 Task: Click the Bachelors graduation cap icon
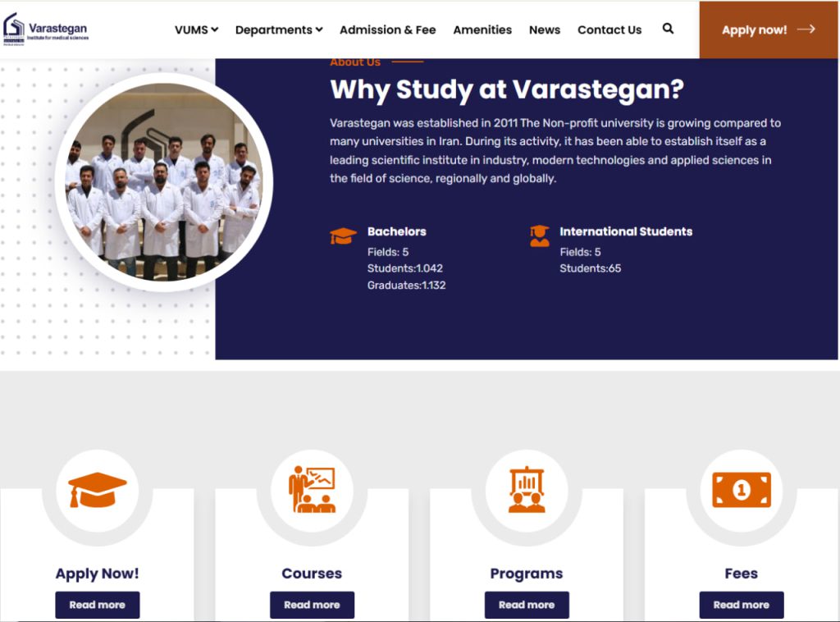click(343, 236)
